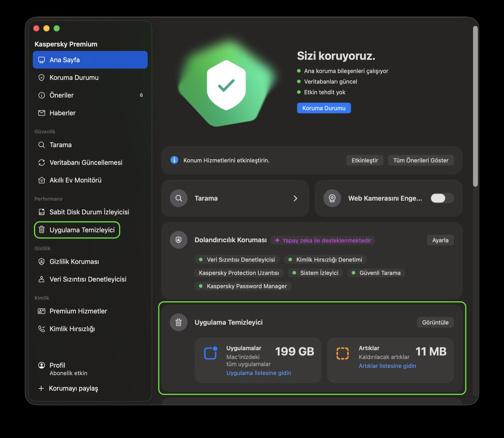Click the shield icon beside Gizlilik Koruması

click(x=42, y=261)
